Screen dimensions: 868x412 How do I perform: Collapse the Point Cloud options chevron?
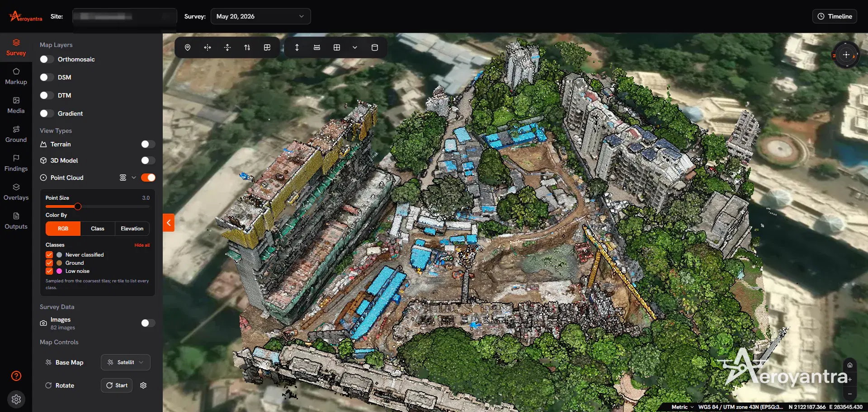pos(134,178)
